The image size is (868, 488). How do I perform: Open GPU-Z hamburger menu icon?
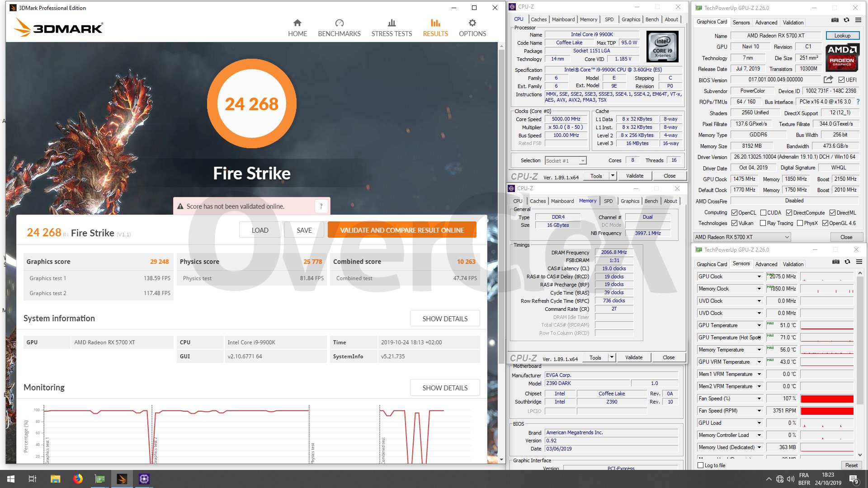858,20
